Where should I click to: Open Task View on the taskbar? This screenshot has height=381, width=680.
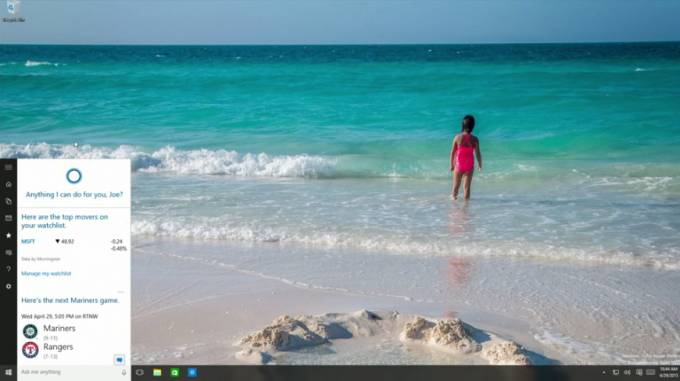[x=140, y=372]
